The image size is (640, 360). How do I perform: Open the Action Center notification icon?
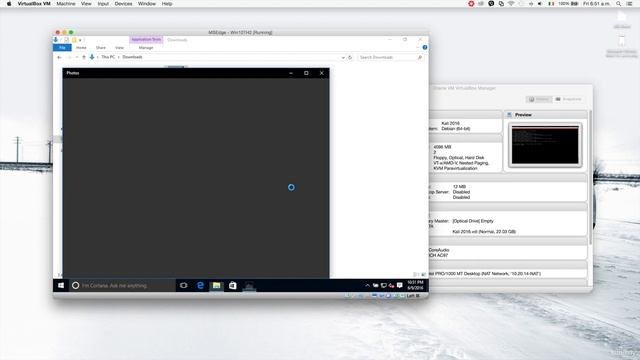(400, 286)
